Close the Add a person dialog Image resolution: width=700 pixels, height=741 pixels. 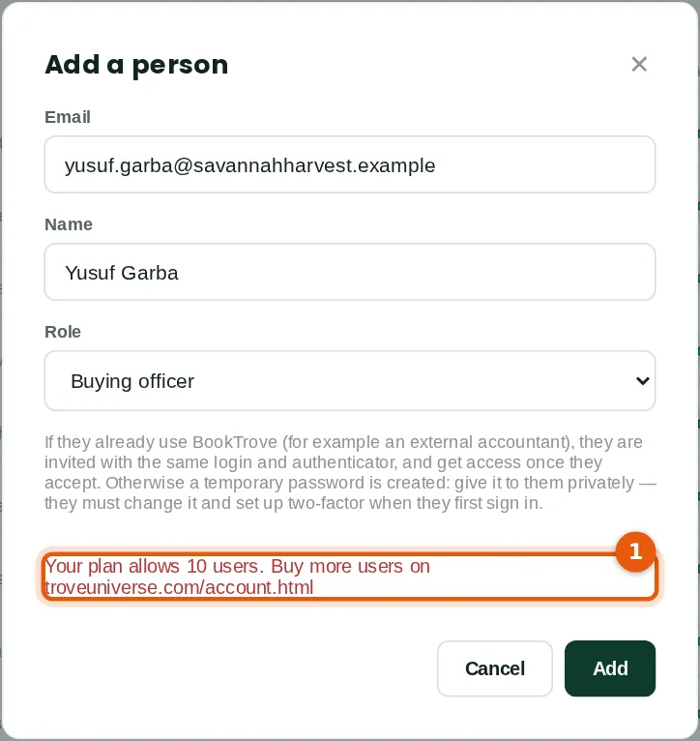pos(639,64)
